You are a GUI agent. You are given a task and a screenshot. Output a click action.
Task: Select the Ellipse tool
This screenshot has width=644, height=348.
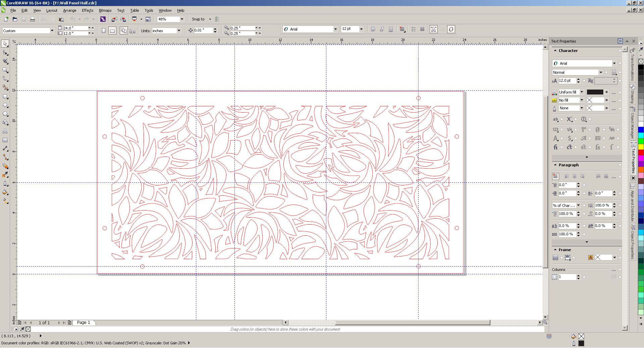point(5,105)
